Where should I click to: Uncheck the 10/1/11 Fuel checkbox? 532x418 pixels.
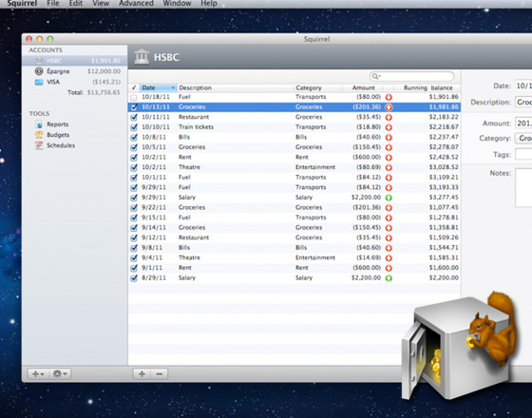(x=134, y=178)
